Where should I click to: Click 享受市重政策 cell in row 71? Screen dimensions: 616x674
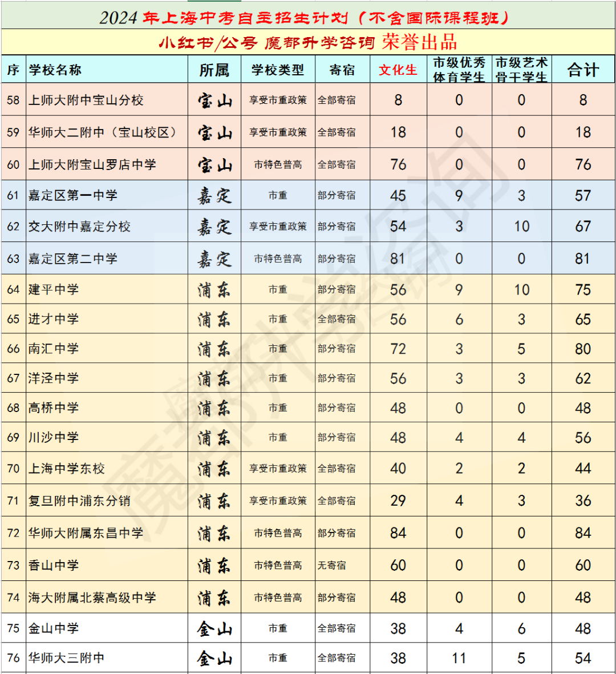278,501
